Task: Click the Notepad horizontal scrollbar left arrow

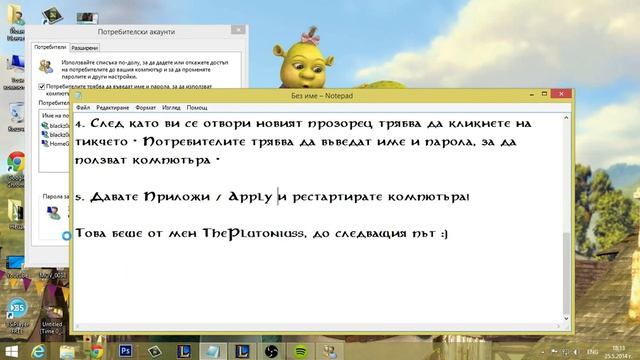Action: (78, 326)
